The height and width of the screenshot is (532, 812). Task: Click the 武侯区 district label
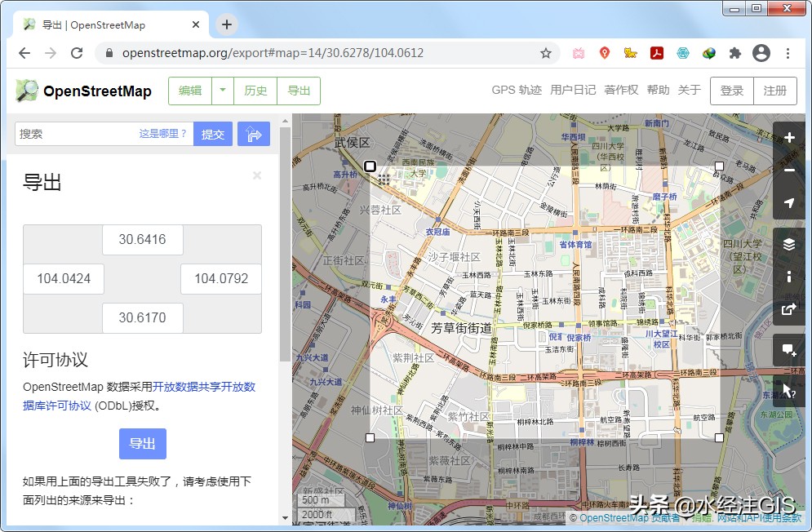353,143
